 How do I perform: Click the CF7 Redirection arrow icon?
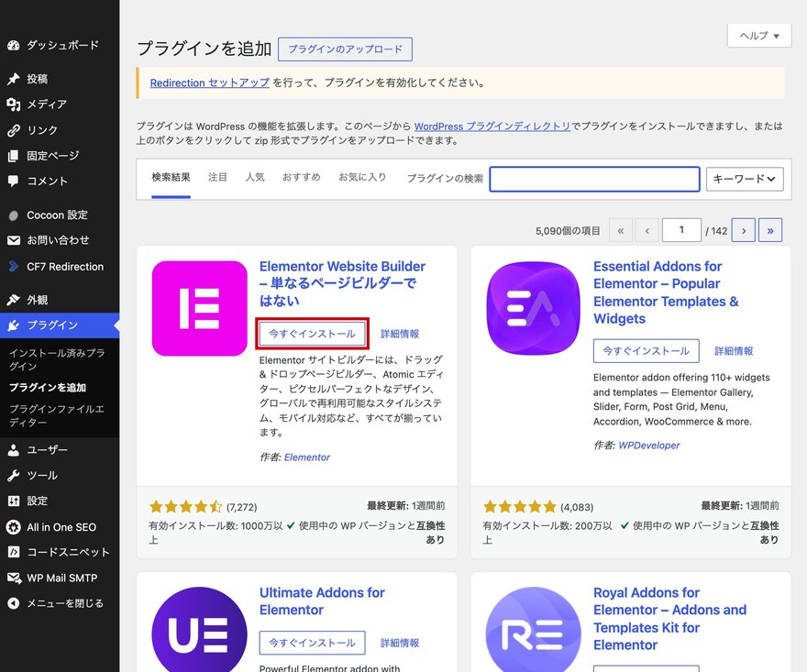pyautogui.click(x=14, y=267)
